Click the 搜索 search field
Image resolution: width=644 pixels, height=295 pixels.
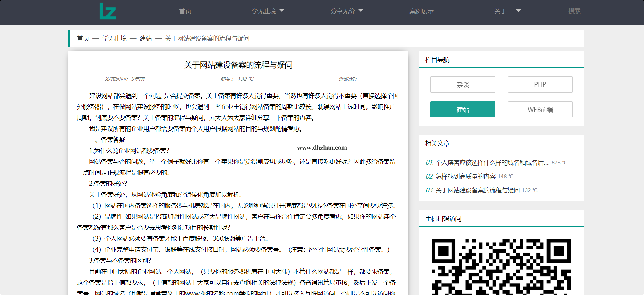coord(574,11)
